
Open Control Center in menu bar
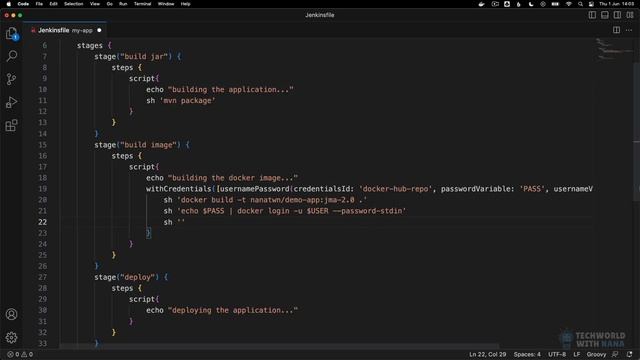coord(591,4)
